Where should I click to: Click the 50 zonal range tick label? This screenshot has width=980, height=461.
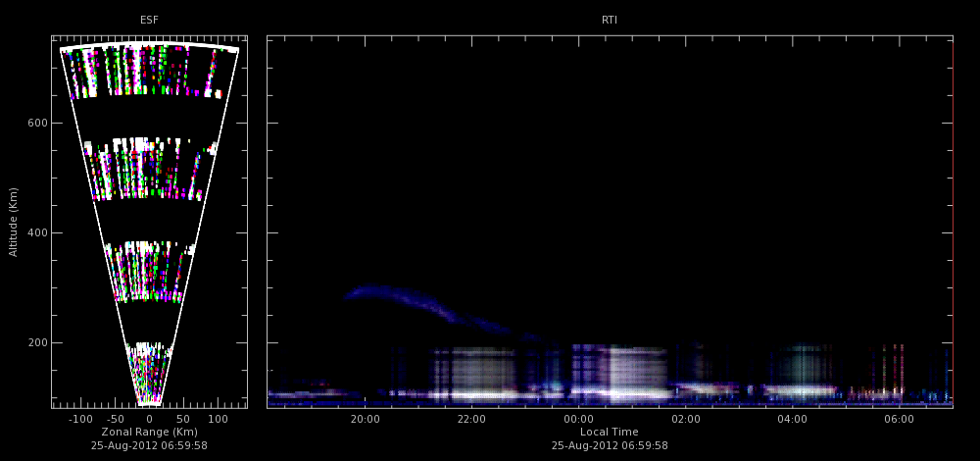click(182, 419)
